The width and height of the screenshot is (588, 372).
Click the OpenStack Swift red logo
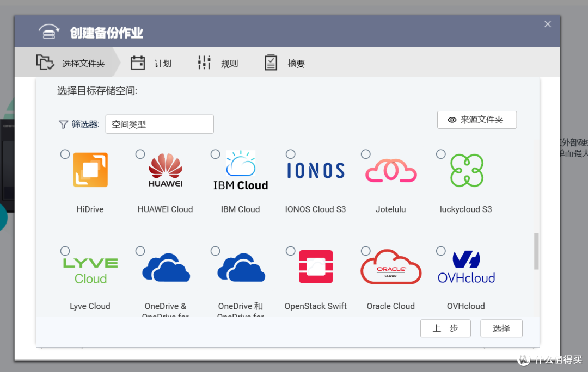(316, 266)
